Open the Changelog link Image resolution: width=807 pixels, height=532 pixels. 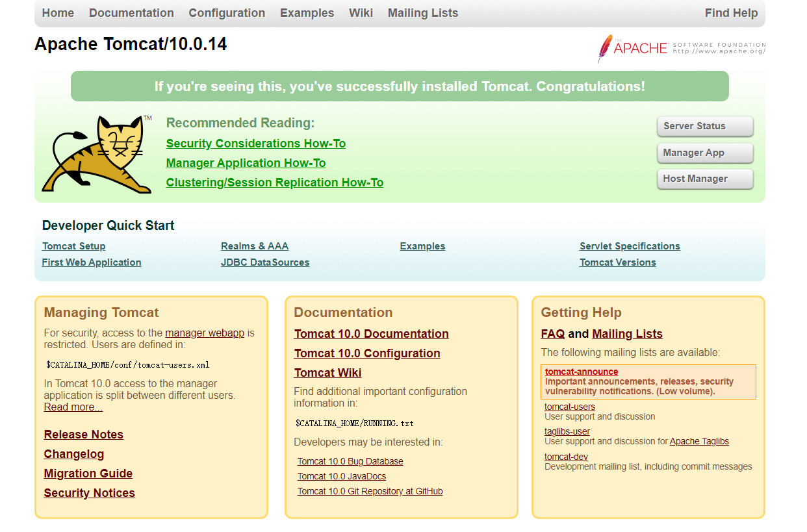click(x=74, y=454)
